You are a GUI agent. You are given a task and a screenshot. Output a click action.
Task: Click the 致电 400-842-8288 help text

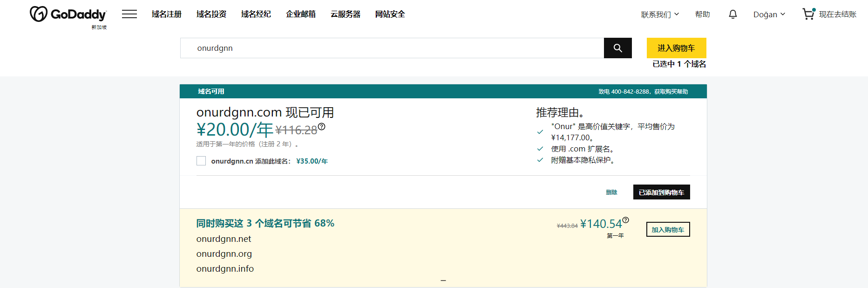click(643, 92)
